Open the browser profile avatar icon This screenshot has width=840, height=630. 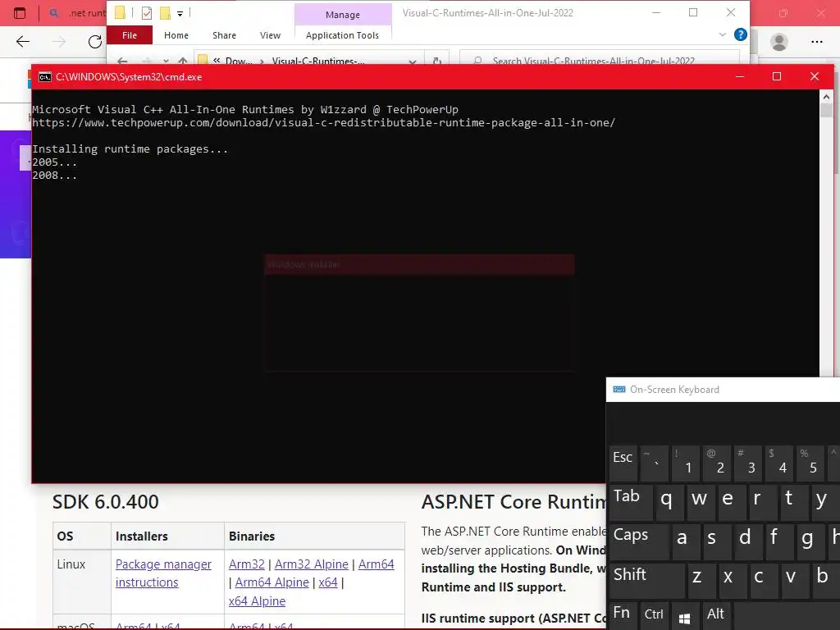[x=779, y=42]
